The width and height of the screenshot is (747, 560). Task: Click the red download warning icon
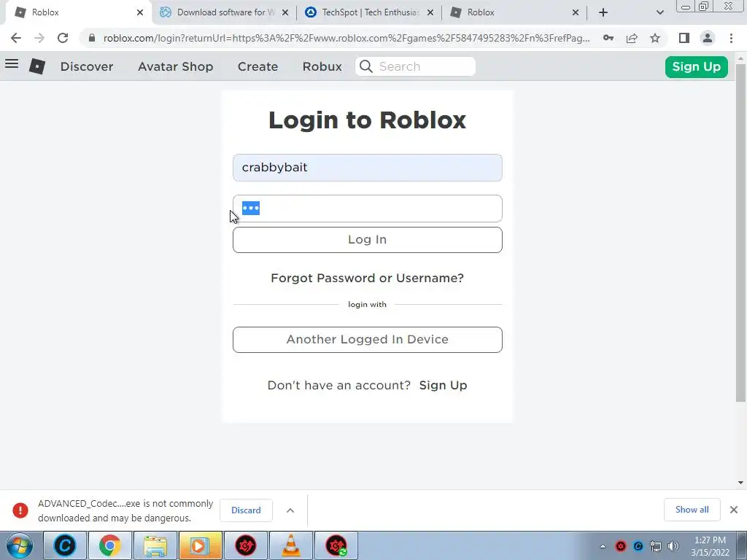(x=20, y=510)
